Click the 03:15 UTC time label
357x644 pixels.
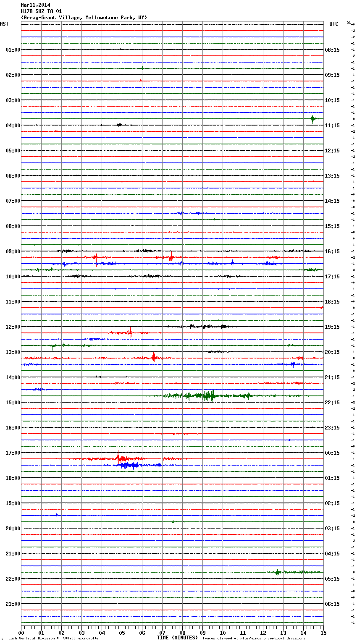(x=332, y=529)
